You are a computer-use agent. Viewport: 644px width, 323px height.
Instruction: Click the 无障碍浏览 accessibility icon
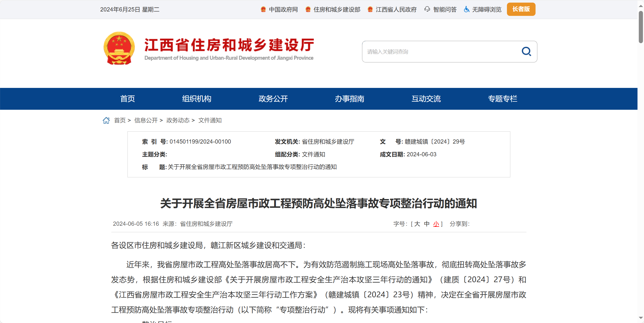point(466,9)
